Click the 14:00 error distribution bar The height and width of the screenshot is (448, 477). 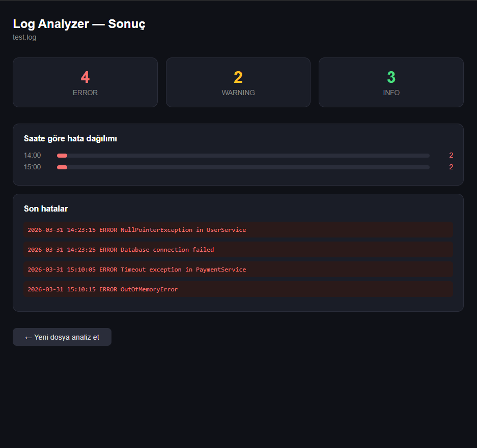[243, 156]
